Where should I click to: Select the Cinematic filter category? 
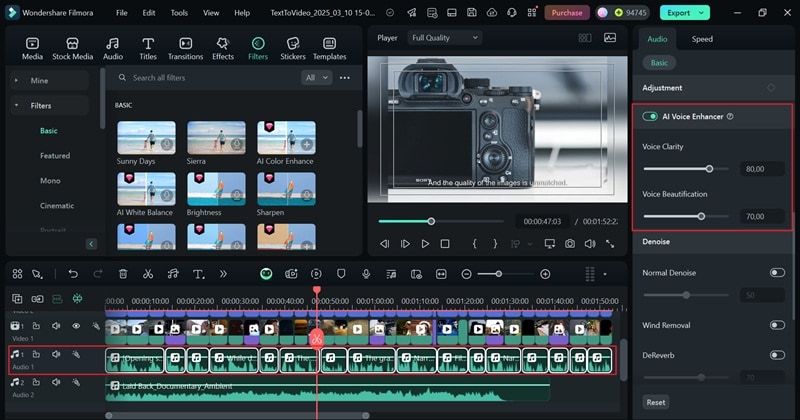click(x=57, y=206)
